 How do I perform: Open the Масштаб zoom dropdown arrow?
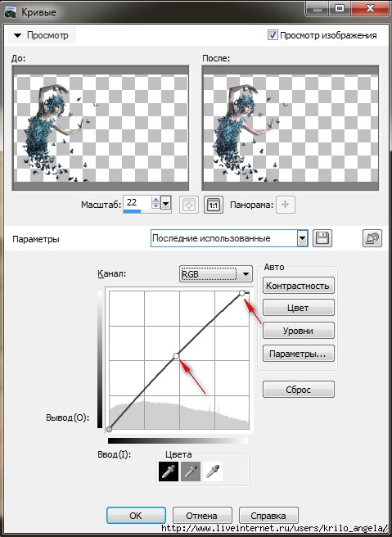(x=165, y=204)
